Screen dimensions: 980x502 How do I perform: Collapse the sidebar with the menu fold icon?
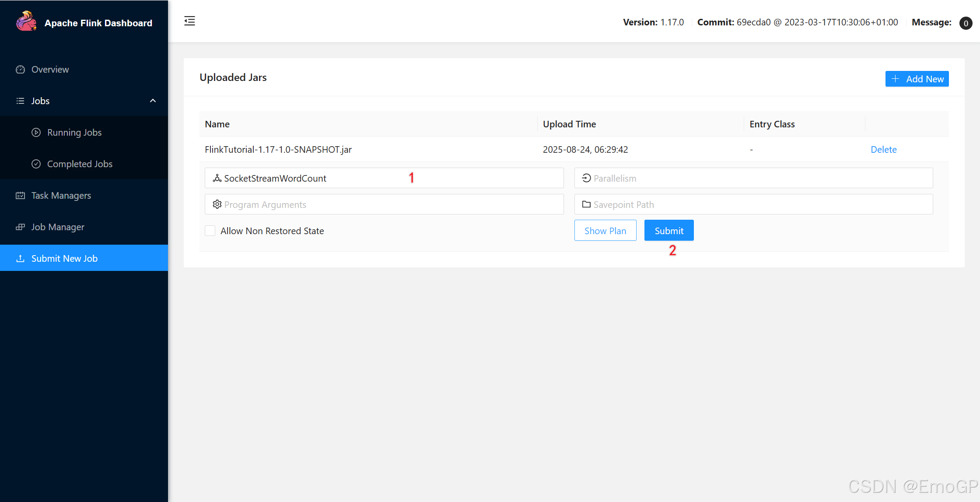point(189,21)
